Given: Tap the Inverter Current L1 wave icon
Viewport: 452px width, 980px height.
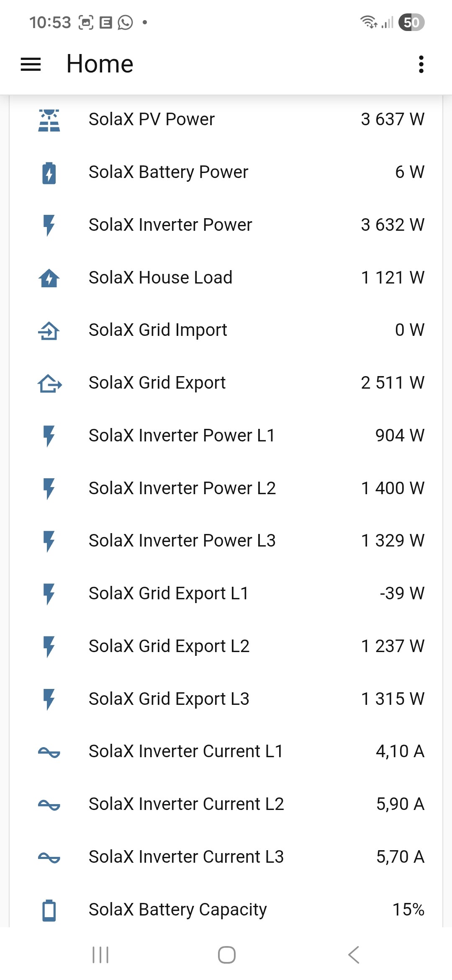Looking at the screenshot, I should tap(49, 753).
